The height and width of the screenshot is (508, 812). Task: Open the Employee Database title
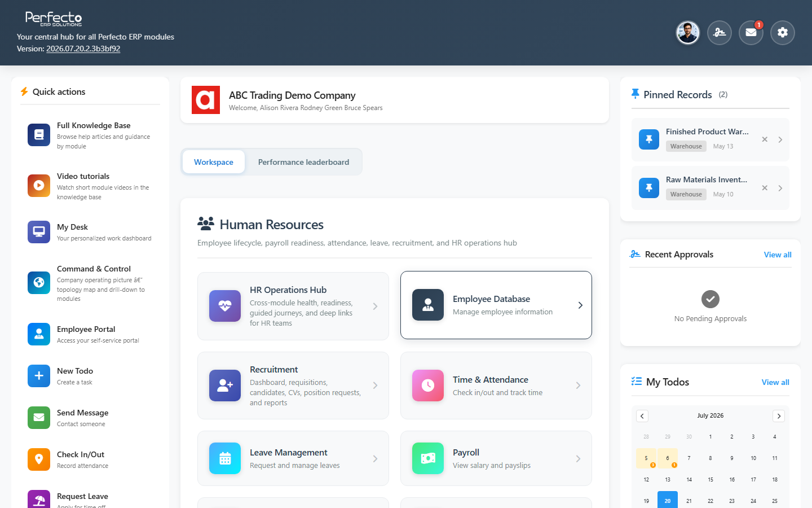pos(491,299)
